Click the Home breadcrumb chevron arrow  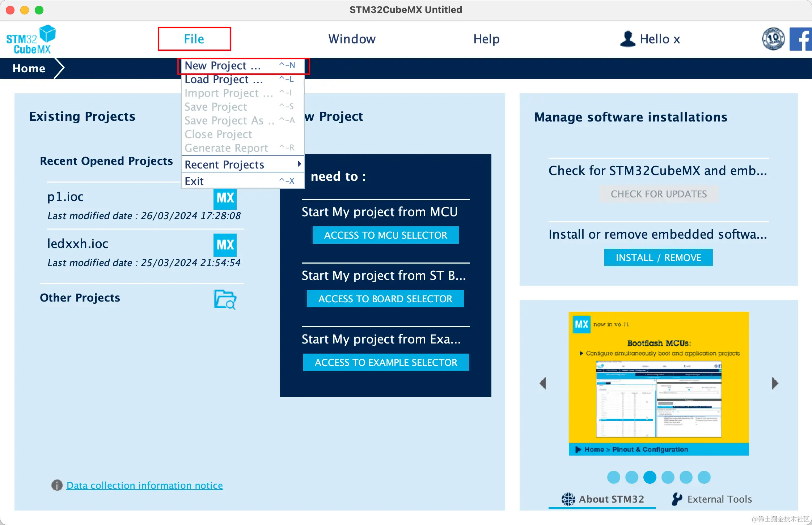(59, 68)
